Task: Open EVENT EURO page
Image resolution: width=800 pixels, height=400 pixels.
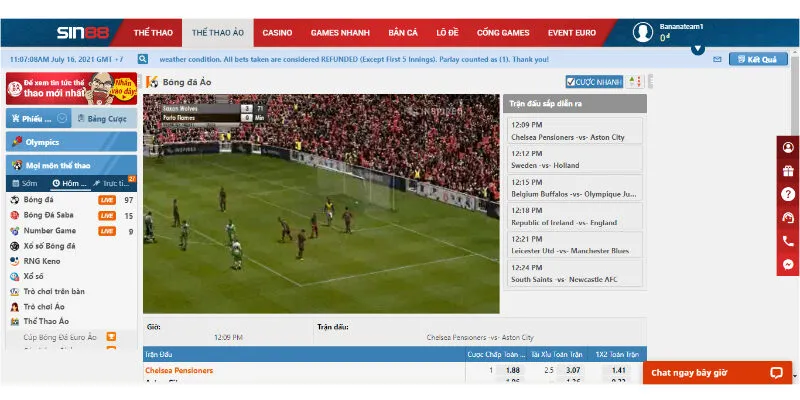Action: [x=572, y=33]
